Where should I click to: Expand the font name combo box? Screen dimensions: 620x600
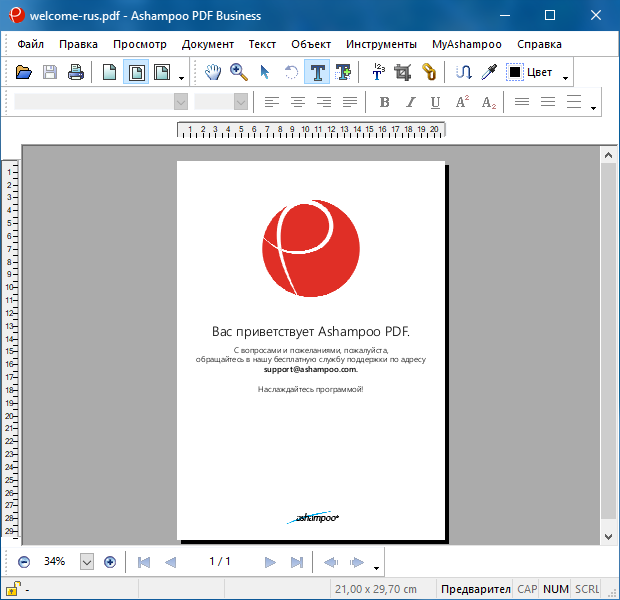181,102
